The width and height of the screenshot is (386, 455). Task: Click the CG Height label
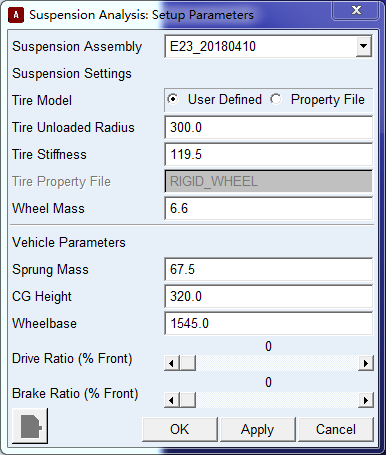(42, 296)
